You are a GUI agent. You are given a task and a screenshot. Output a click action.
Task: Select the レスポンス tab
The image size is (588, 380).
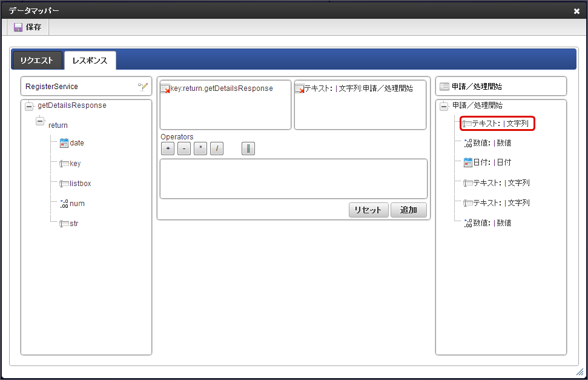click(x=90, y=61)
